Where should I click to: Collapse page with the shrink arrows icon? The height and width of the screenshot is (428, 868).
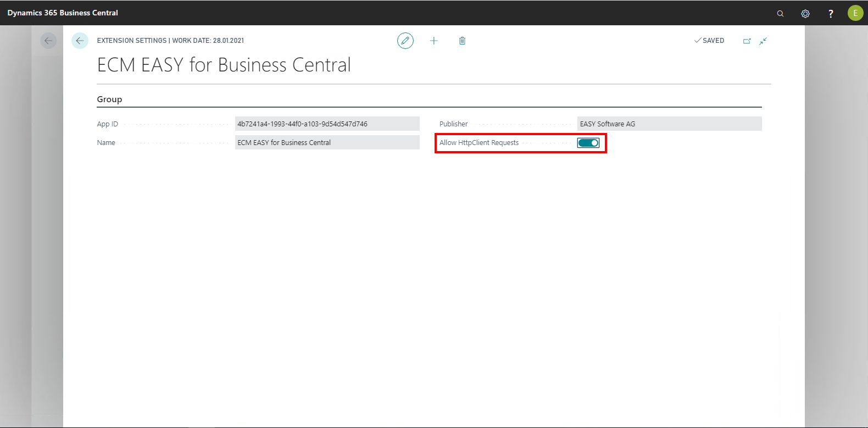click(x=763, y=41)
